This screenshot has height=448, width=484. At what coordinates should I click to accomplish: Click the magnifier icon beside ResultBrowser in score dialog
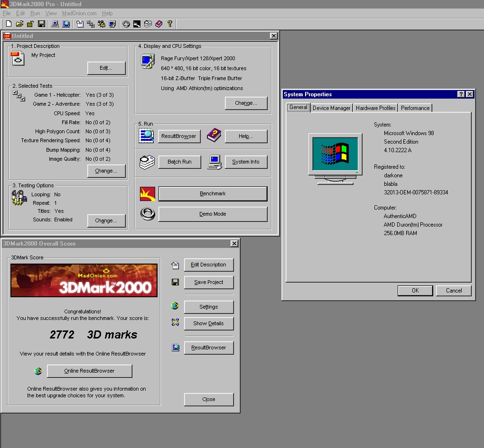[x=175, y=347]
